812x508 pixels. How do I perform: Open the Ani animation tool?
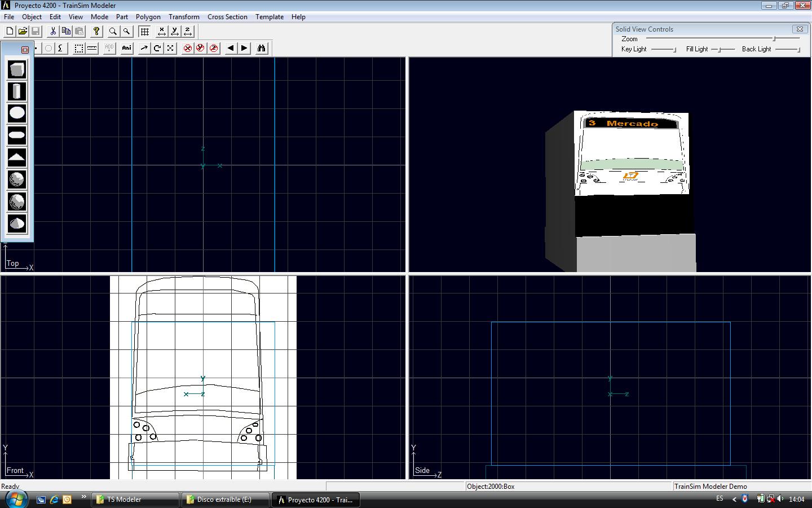127,49
